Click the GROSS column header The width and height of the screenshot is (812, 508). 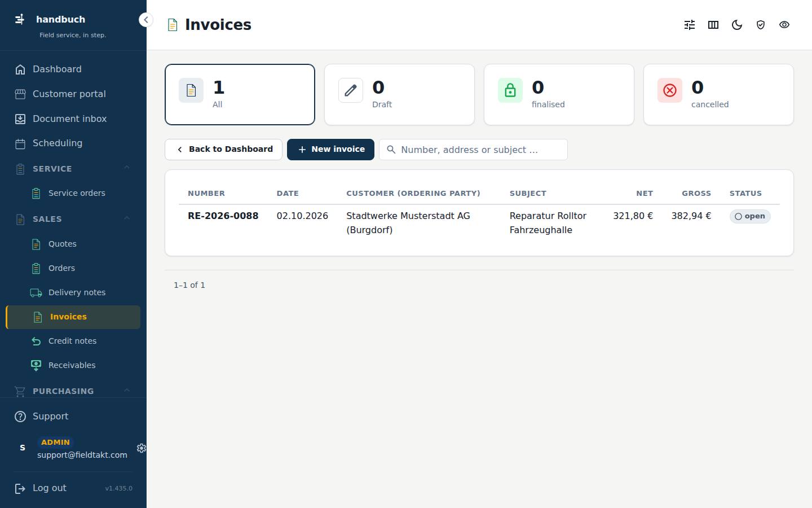(696, 193)
